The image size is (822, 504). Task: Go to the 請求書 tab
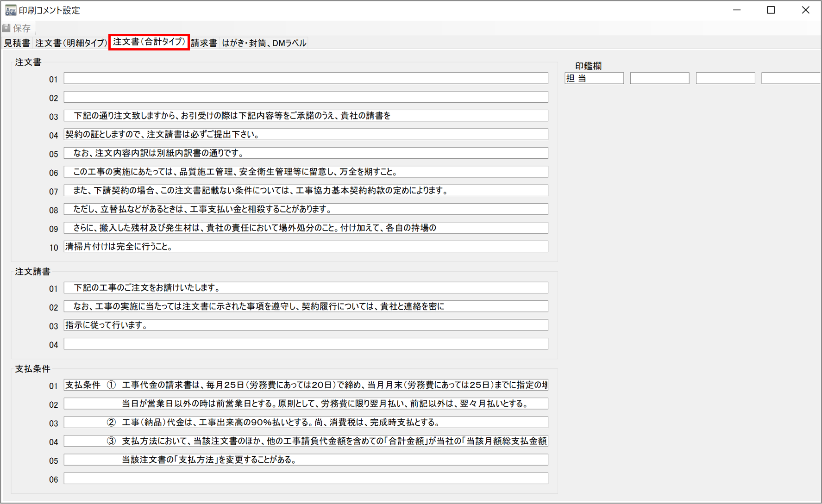(204, 43)
